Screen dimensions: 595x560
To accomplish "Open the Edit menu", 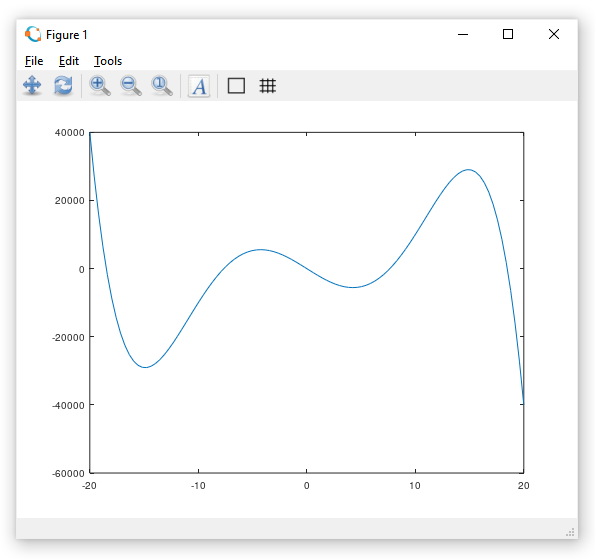I will point(69,61).
